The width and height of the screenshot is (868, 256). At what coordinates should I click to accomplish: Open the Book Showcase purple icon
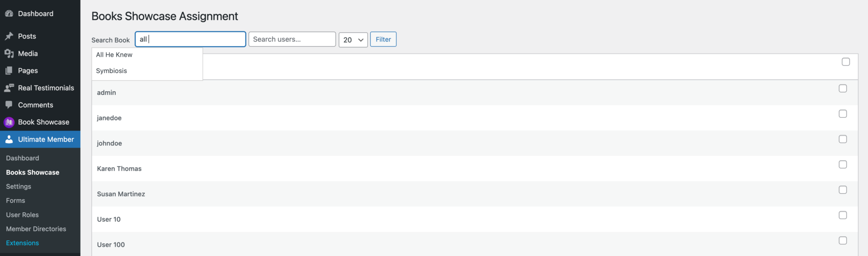coord(9,122)
